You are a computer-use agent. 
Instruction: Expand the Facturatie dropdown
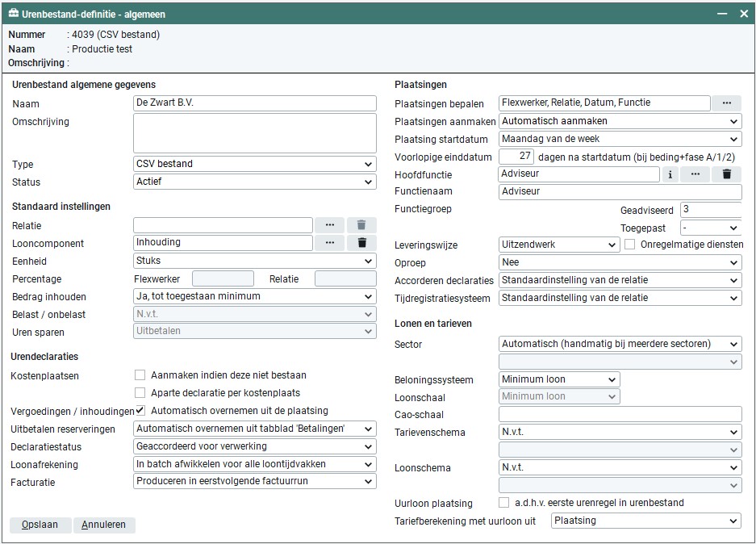(x=255, y=481)
